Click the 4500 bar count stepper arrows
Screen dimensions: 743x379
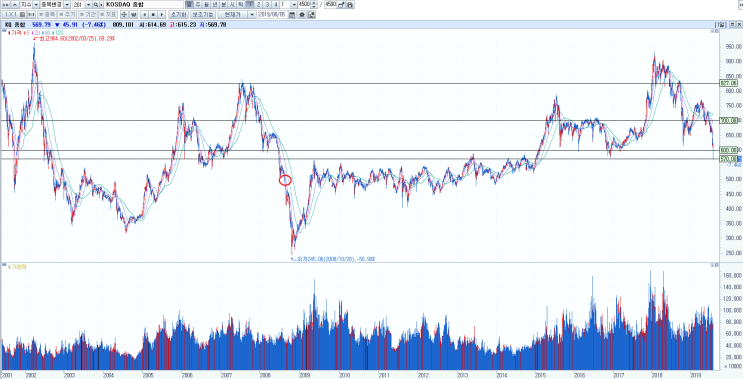click(315, 4)
